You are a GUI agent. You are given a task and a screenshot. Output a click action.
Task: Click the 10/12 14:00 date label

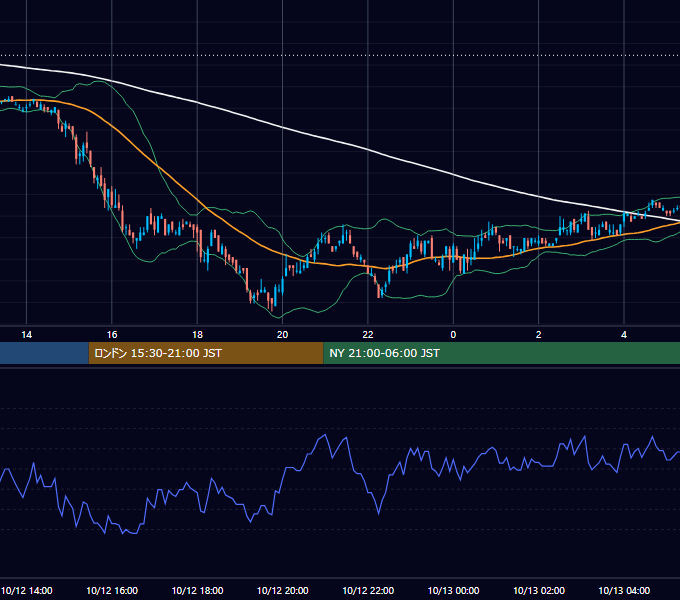26,590
